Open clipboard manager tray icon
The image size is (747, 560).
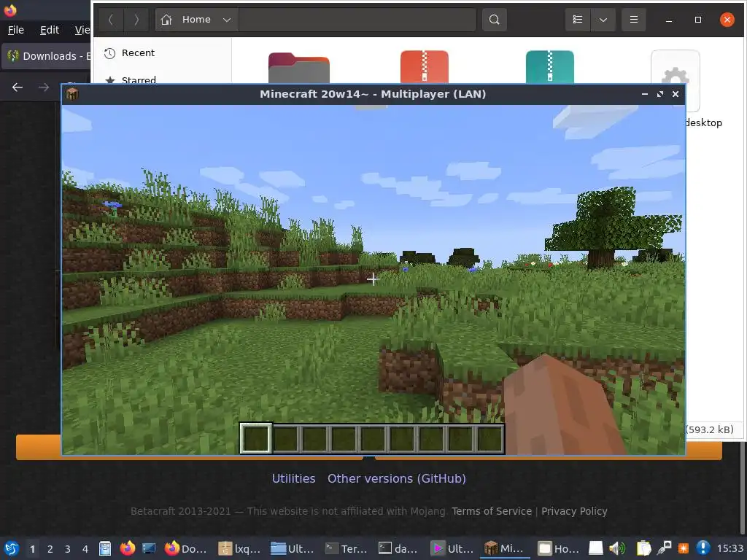(x=643, y=548)
